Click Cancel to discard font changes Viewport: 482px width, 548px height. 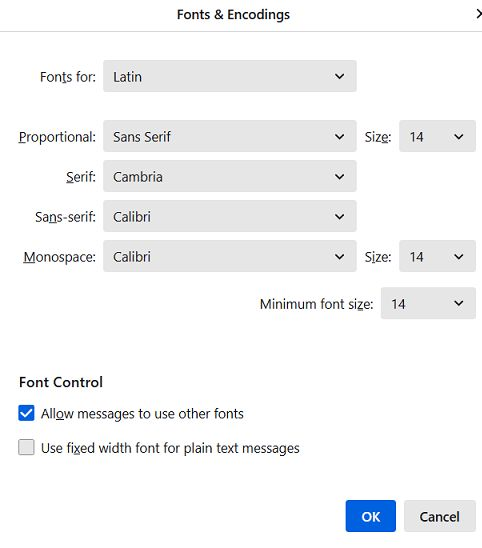[440, 516]
